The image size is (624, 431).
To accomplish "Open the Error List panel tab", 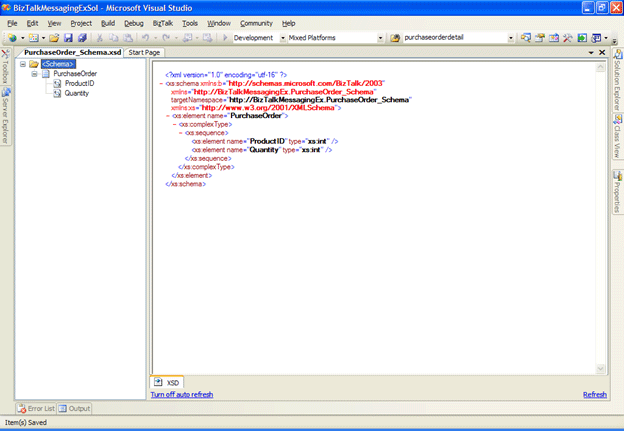I will (36, 409).
